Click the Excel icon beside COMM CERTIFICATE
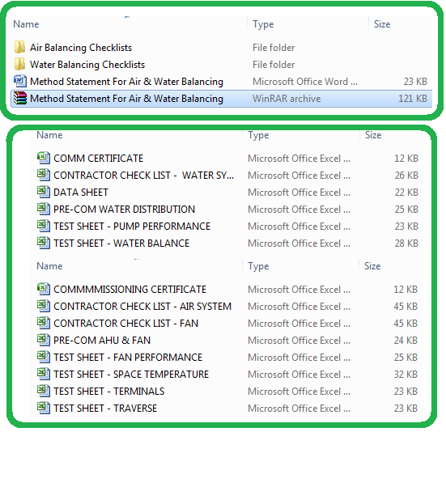Viewport: 446px width, 504px height. pos(44,158)
